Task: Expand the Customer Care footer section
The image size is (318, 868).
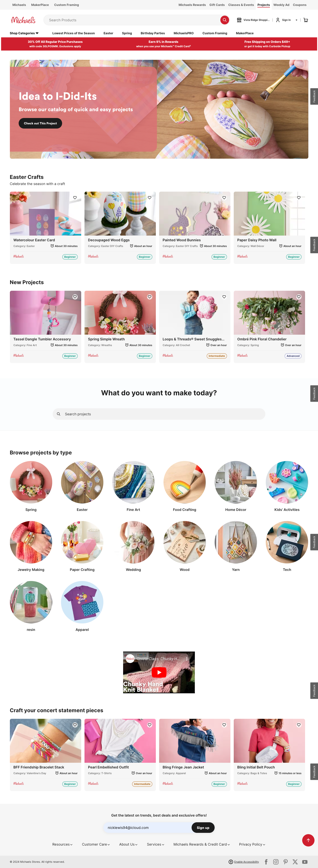Action: tap(96, 844)
